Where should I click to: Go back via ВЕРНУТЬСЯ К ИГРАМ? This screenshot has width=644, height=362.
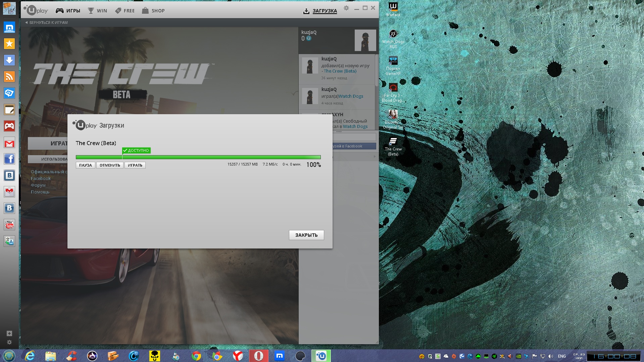[x=47, y=22]
